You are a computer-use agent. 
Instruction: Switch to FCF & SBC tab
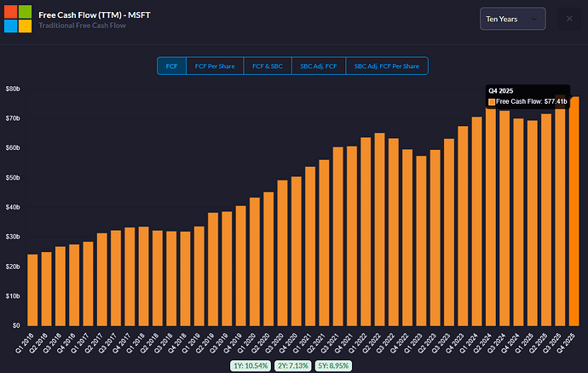[268, 66]
